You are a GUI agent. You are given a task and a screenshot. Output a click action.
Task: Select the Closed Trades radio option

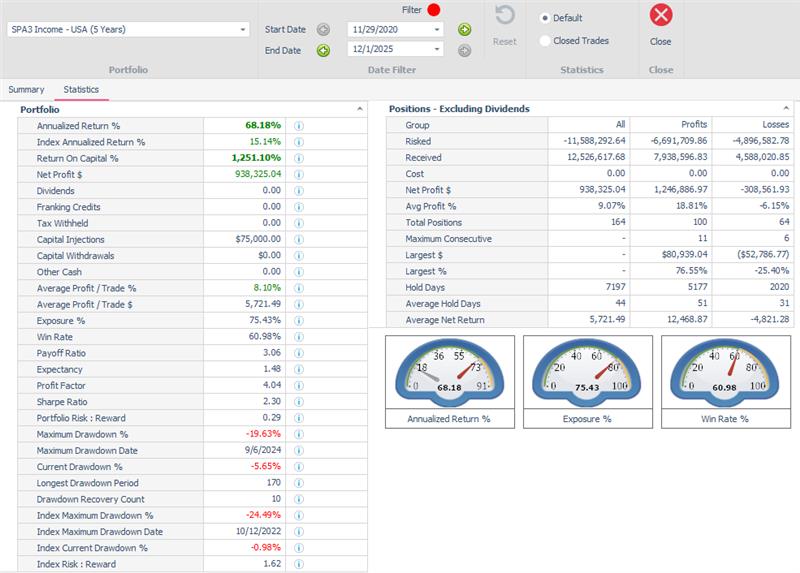(x=545, y=40)
